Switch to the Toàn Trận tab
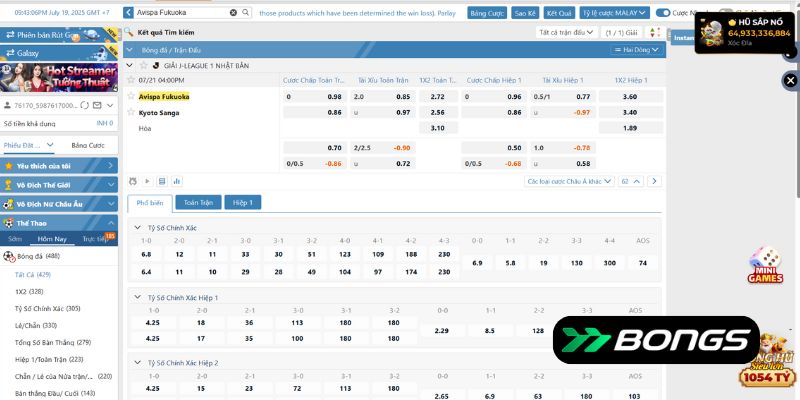The height and width of the screenshot is (400, 800). pos(198,202)
